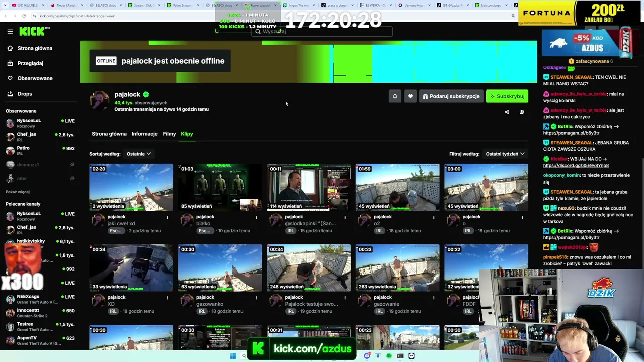Click the 'pajalock' channel name heading

127,94
